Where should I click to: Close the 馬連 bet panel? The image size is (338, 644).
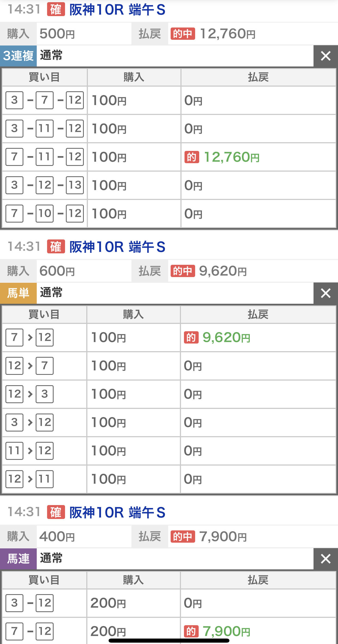325,559
